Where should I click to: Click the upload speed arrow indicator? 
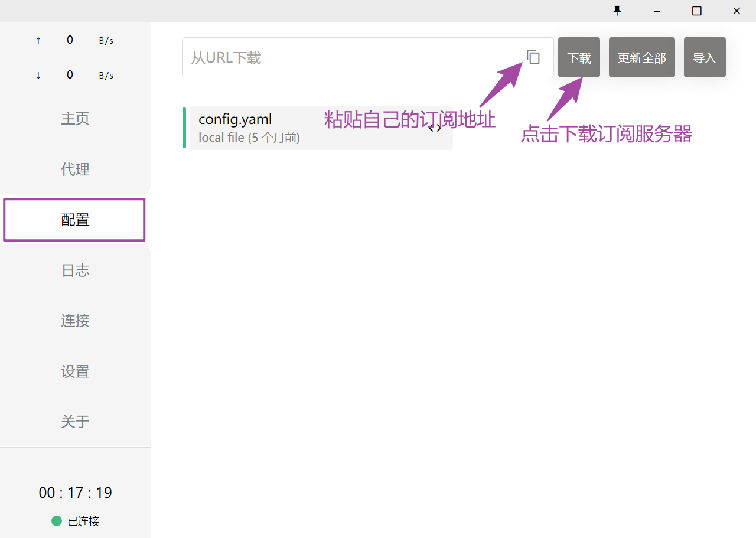tap(38, 41)
